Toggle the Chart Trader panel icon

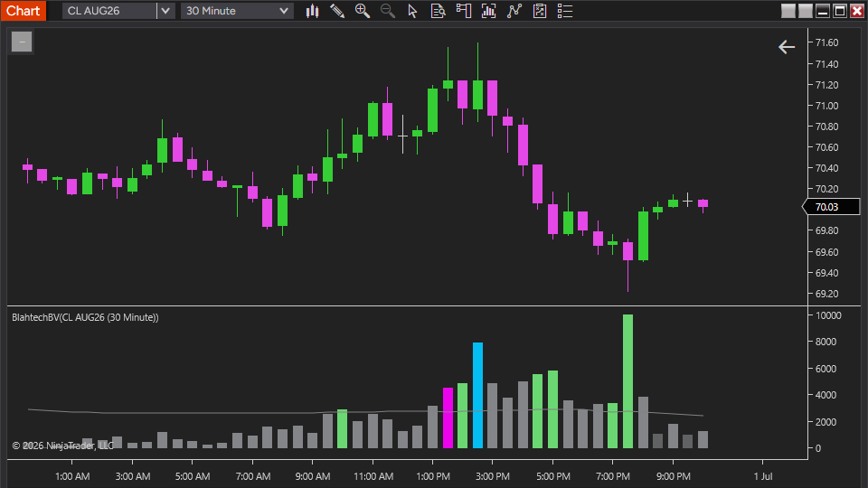coord(463,11)
